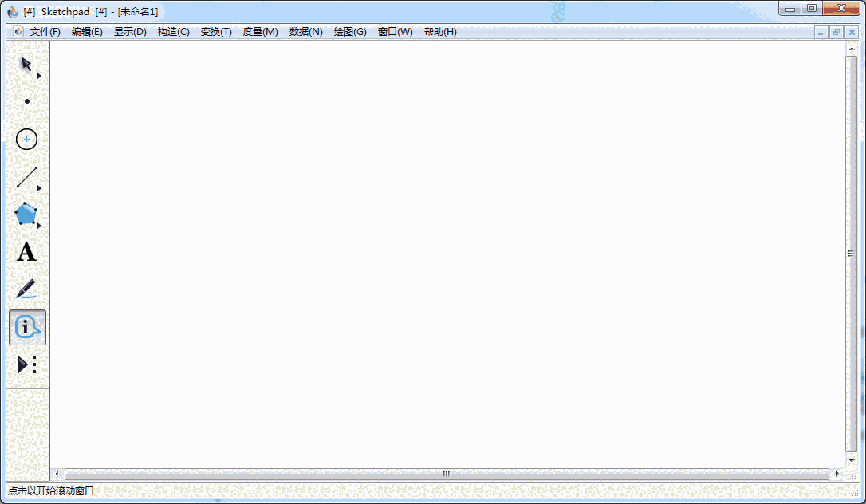Select the Polygon tool
The height and width of the screenshot is (504, 866).
[26, 214]
